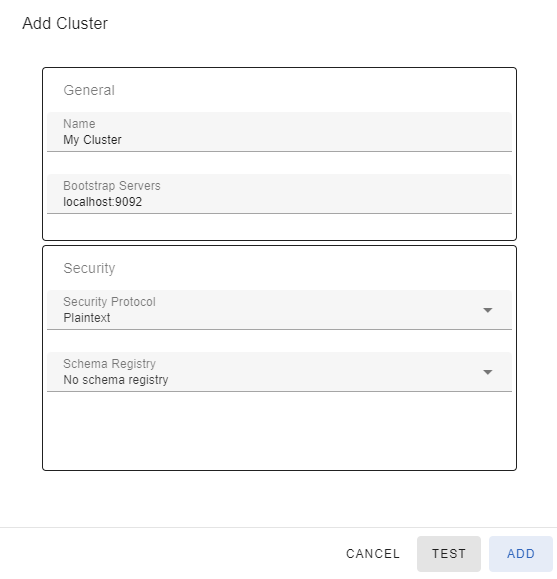This screenshot has height=579, width=557.
Task: Click the Schema Registry field label
Action: [x=109, y=364]
